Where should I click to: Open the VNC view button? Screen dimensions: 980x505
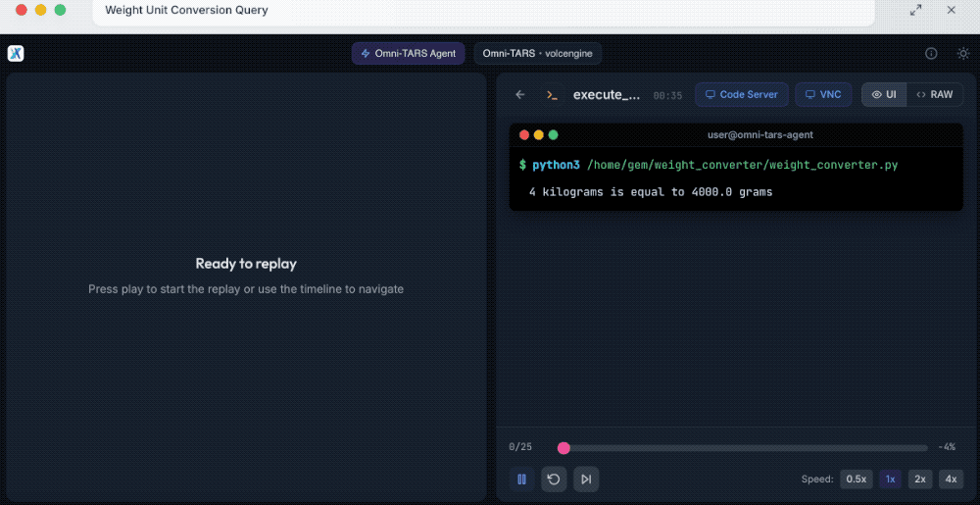(x=822, y=94)
